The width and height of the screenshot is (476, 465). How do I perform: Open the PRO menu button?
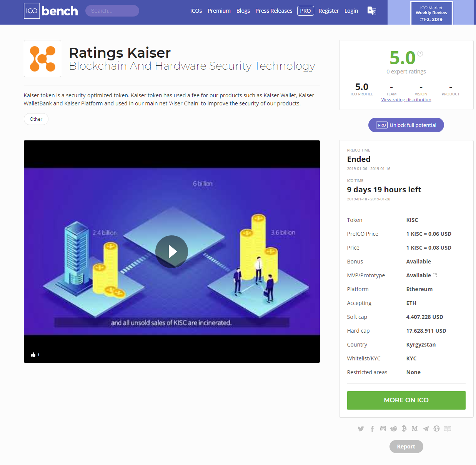pos(305,11)
